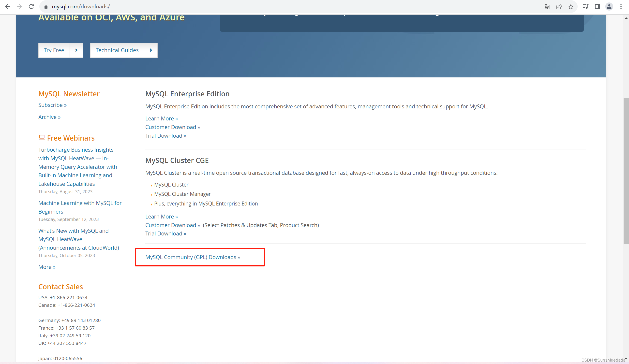The width and height of the screenshot is (629, 364).
Task: Click the Free Webinars laptop icon
Action: click(x=42, y=137)
